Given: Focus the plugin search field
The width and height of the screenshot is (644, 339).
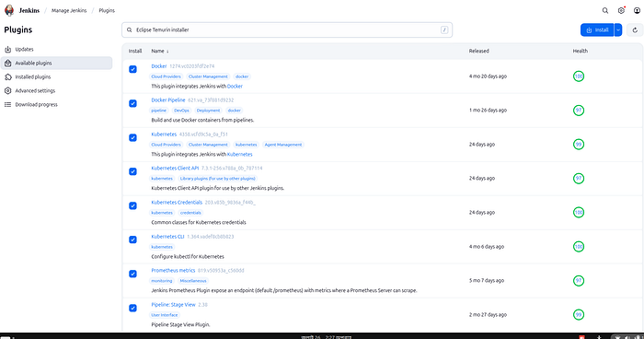Looking at the screenshot, I should pyautogui.click(x=287, y=30).
